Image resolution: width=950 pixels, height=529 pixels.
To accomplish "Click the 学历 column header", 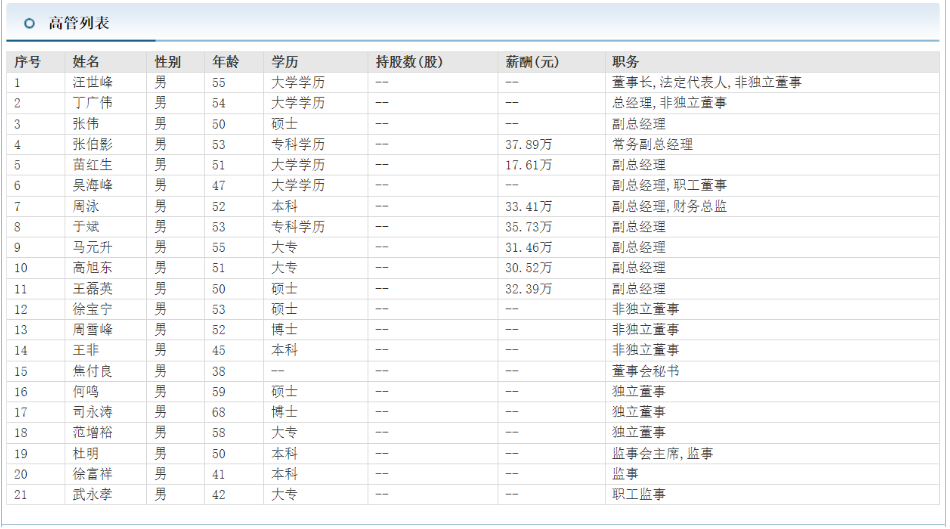I will click(x=285, y=62).
